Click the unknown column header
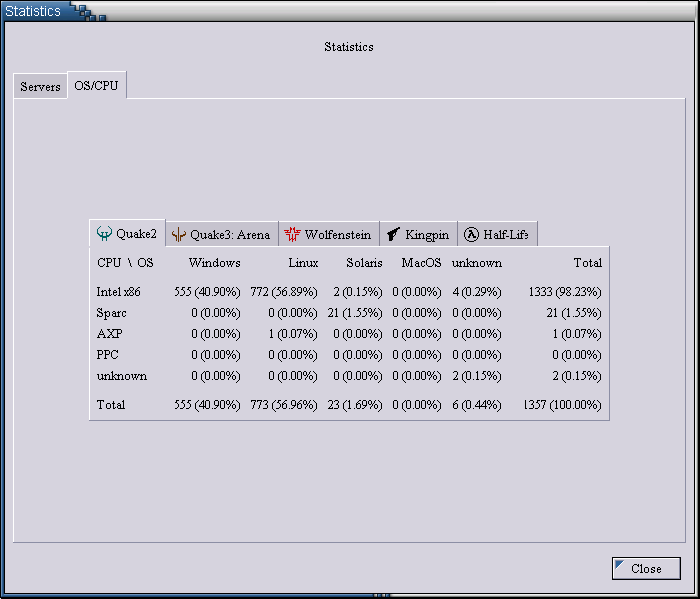The height and width of the screenshot is (599, 700). coord(477,263)
